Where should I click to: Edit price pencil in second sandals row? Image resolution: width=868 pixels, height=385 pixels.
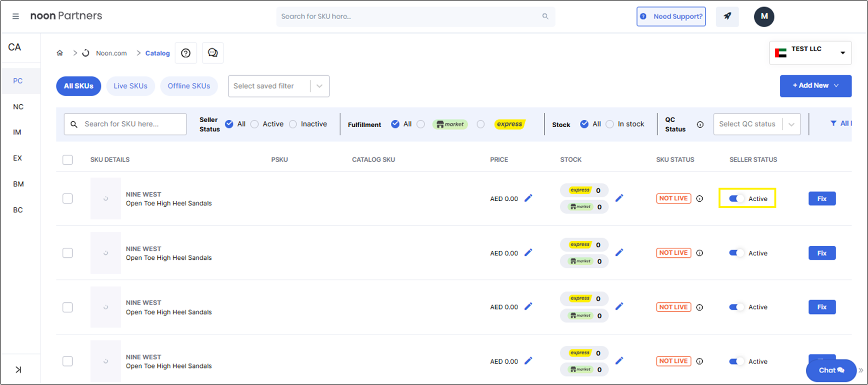click(x=528, y=253)
